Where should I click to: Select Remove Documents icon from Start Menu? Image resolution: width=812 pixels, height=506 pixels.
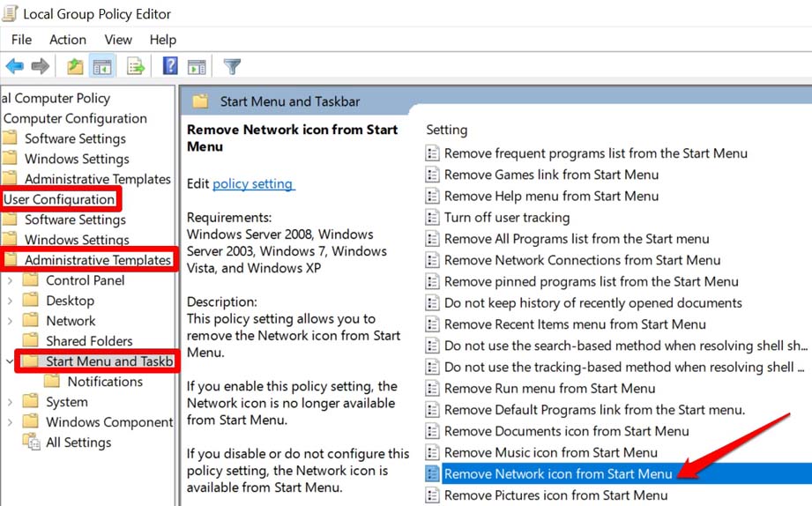[567, 431]
